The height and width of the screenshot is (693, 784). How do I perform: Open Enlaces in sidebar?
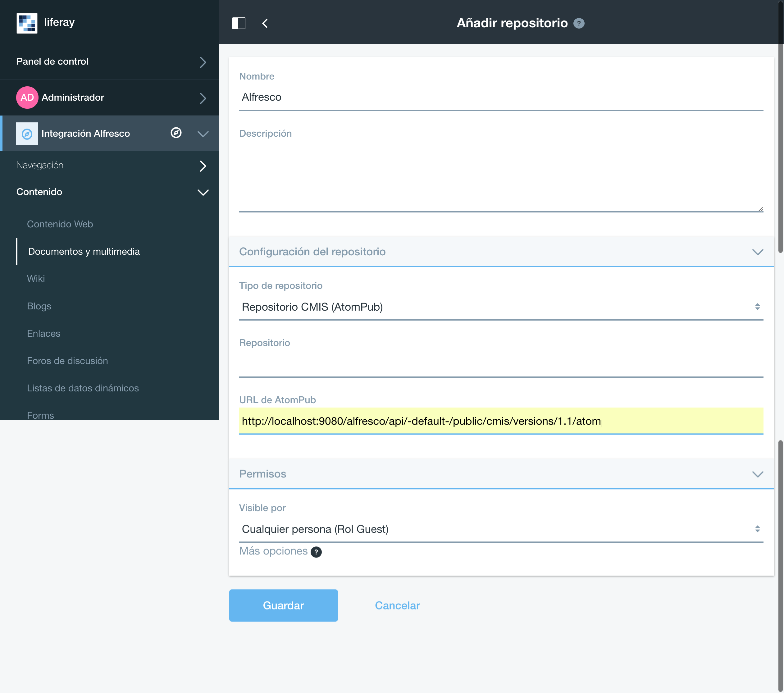(44, 333)
